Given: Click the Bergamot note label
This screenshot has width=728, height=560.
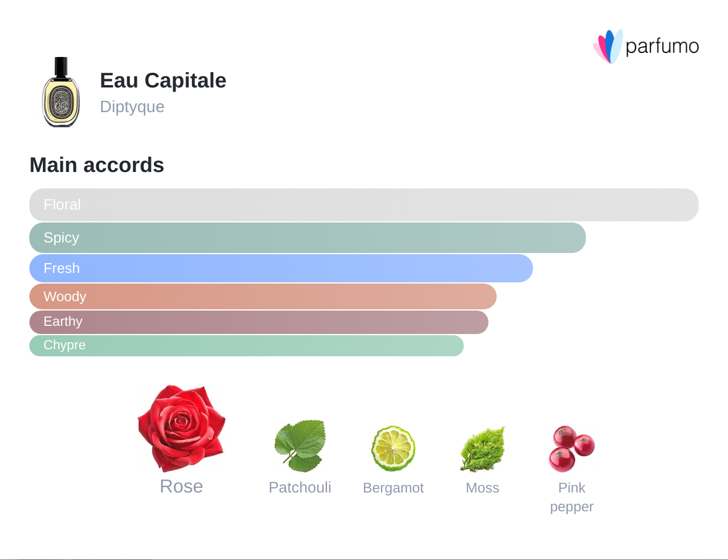Looking at the screenshot, I should coord(393,488).
